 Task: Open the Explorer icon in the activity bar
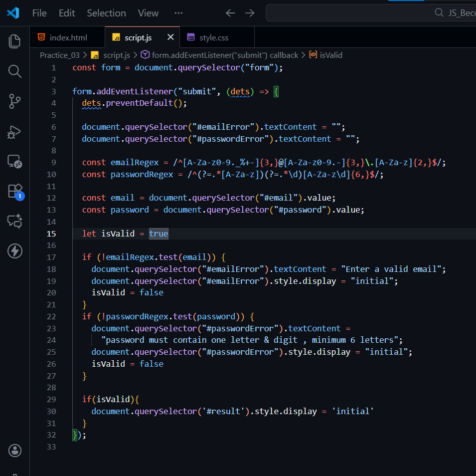14,41
